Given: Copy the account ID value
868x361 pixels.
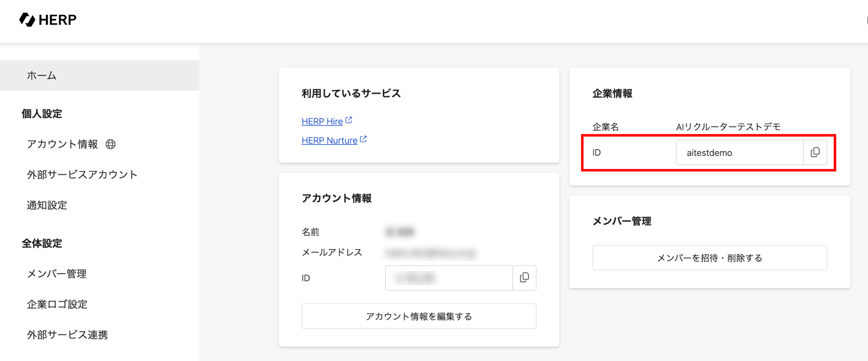Looking at the screenshot, I should point(524,278).
